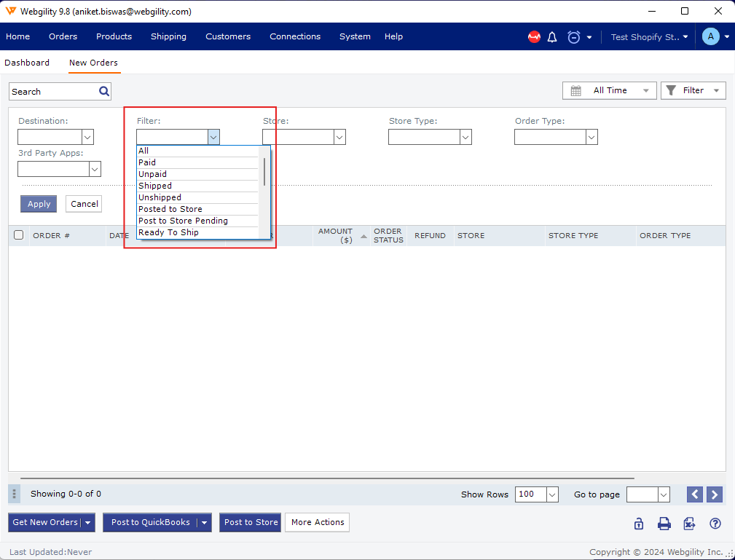735x560 pixels.
Task: Open the Customers menu
Action: point(228,36)
